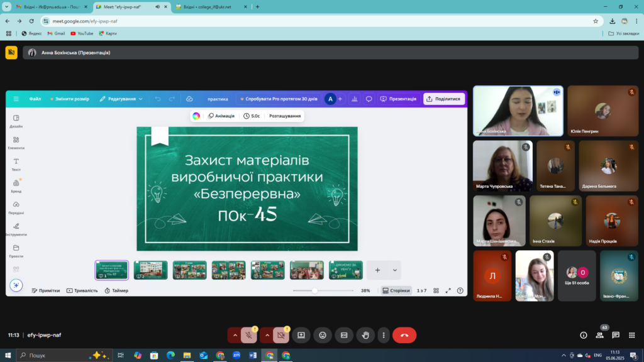Image resolution: width=644 pixels, height=362 pixels.
Task: Click the Презентація button
Action: pos(399,99)
